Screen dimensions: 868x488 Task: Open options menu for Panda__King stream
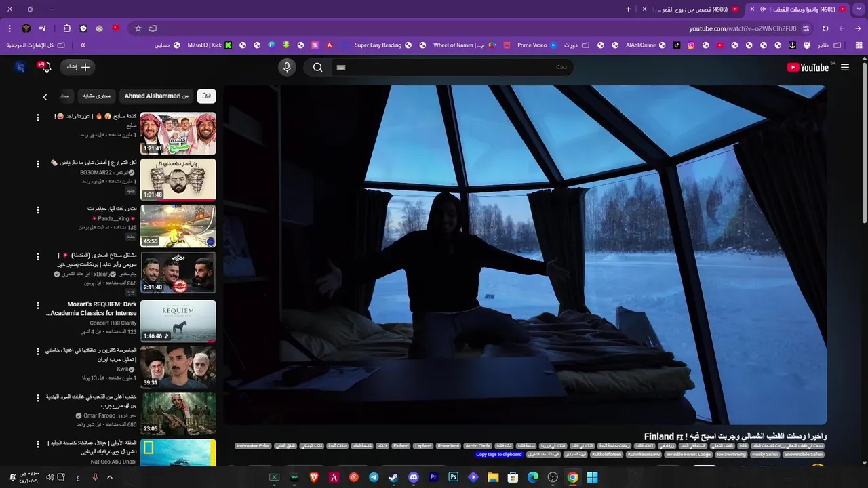[x=38, y=210]
